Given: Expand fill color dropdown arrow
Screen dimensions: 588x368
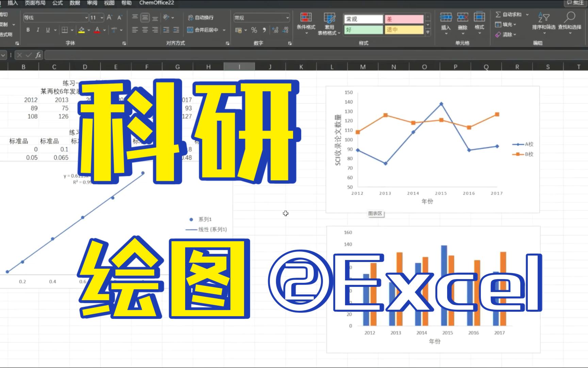Looking at the screenshot, I should (x=89, y=30).
